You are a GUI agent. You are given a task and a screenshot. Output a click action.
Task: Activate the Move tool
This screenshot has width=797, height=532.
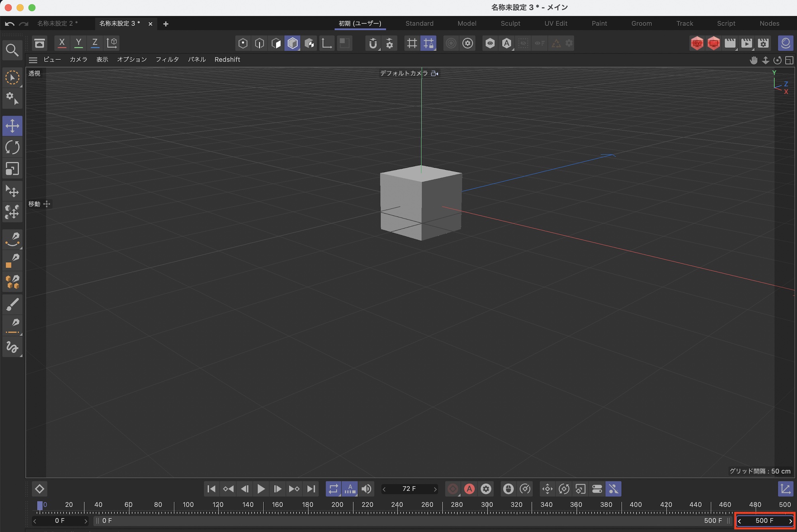click(x=12, y=126)
